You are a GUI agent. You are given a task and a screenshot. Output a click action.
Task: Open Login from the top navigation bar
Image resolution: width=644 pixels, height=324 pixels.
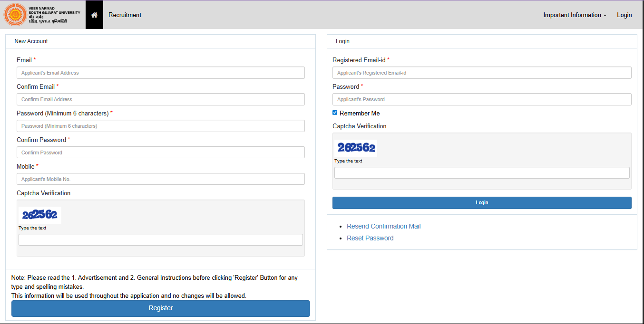pyautogui.click(x=624, y=15)
